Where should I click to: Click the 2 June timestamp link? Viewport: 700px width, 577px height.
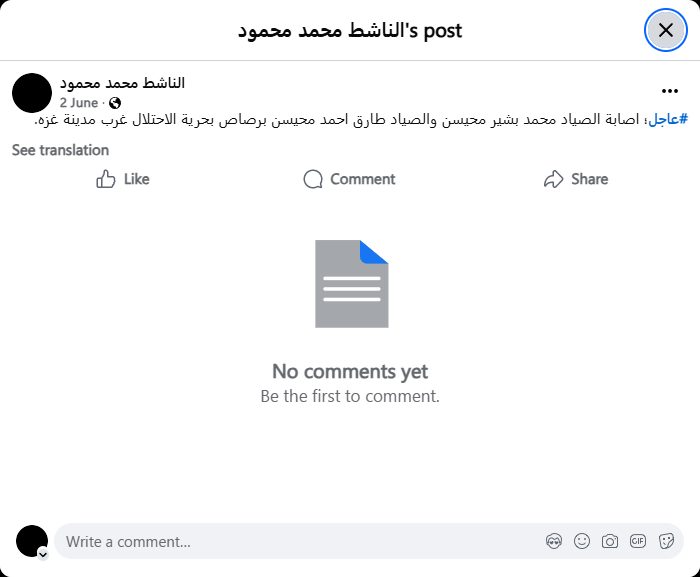[78, 103]
